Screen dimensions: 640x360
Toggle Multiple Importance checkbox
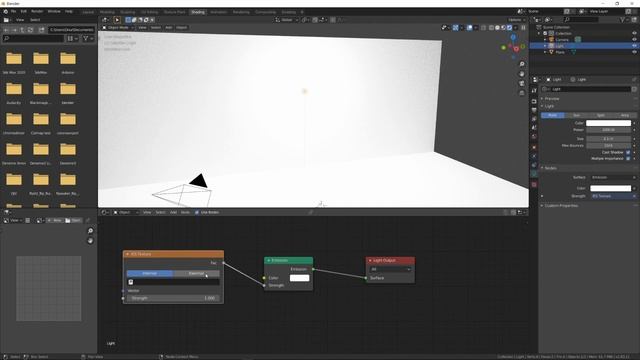(x=628, y=158)
